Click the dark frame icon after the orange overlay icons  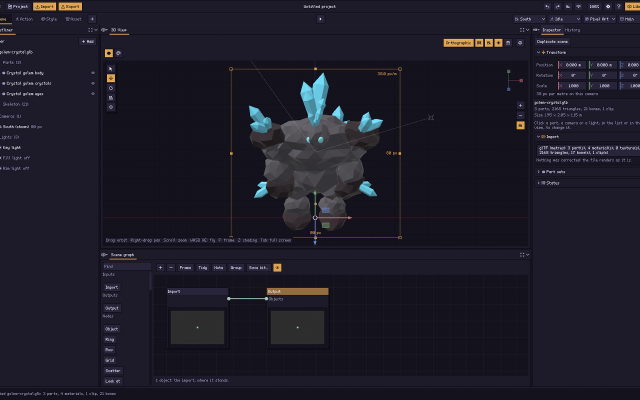click(508, 43)
